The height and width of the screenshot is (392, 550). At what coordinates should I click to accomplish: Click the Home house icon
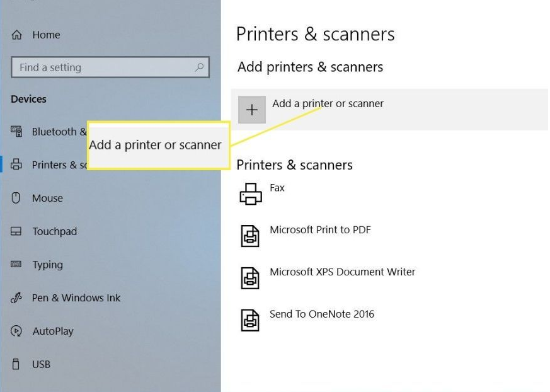pos(17,35)
